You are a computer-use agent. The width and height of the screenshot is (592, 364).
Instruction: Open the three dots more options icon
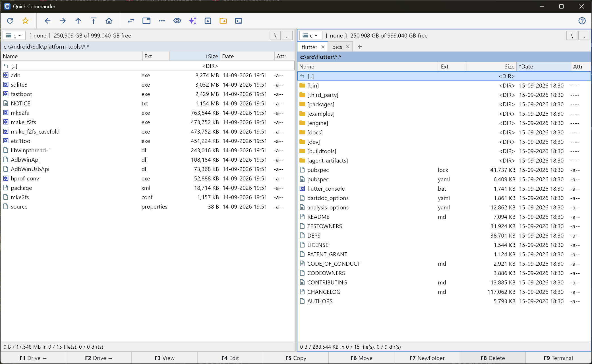162,21
